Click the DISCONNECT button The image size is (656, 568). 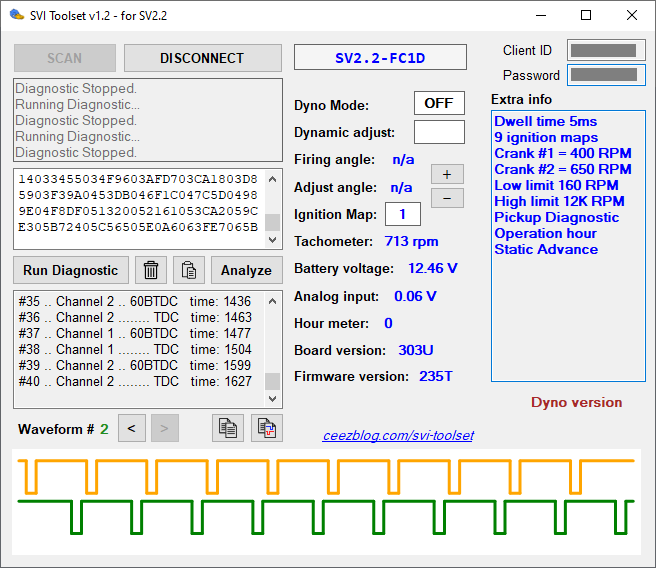pos(202,58)
